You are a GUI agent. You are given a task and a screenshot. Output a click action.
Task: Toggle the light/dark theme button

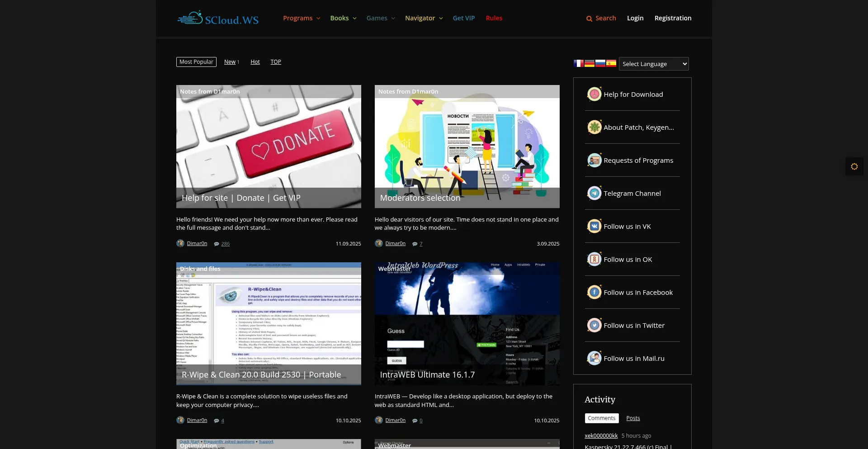pyautogui.click(x=854, y=166)
